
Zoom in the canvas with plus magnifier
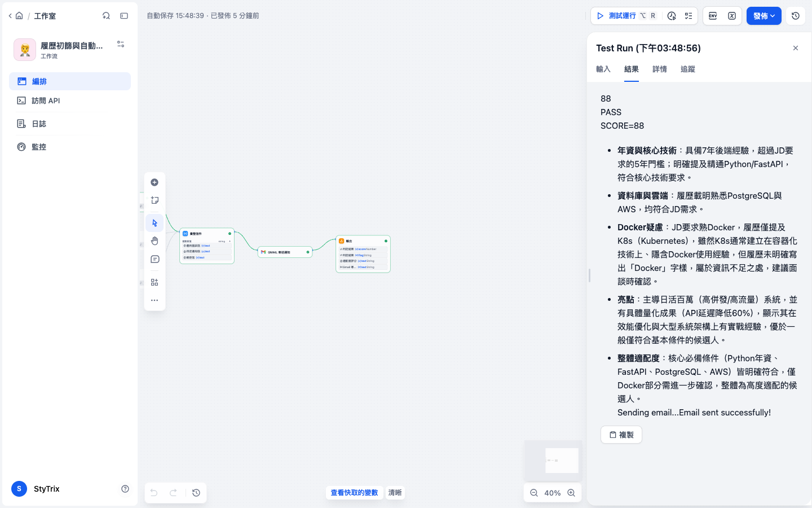[x=571, y=493]
